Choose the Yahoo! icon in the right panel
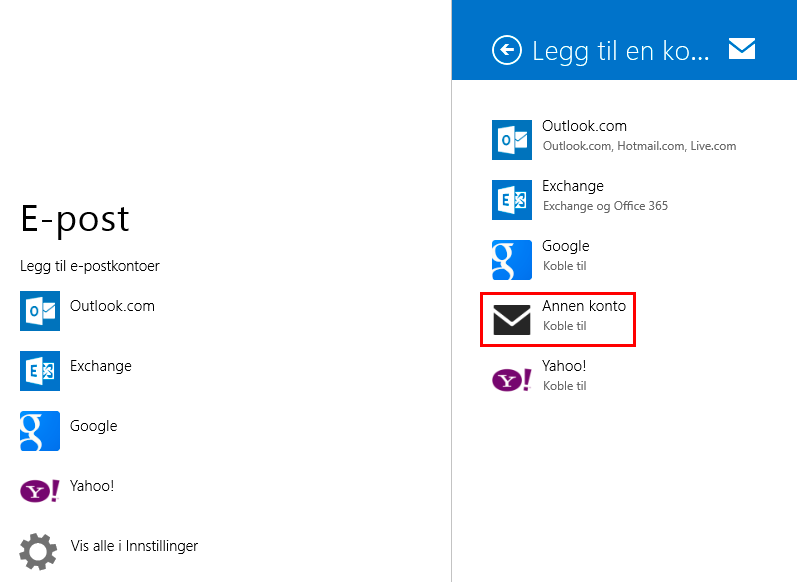The width and height of the screenshot is (797, 582). 512,380
